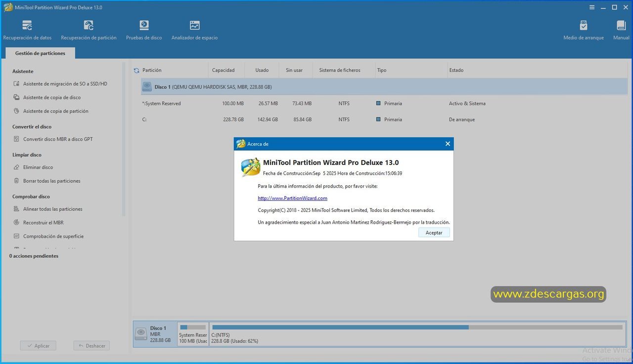Click Aceptar in the About dialog

click(x=434, y=233)
